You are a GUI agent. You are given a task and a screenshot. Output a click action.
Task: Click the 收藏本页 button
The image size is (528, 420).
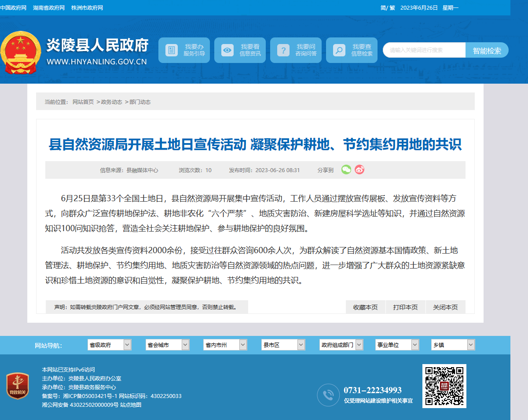(366, 307)
